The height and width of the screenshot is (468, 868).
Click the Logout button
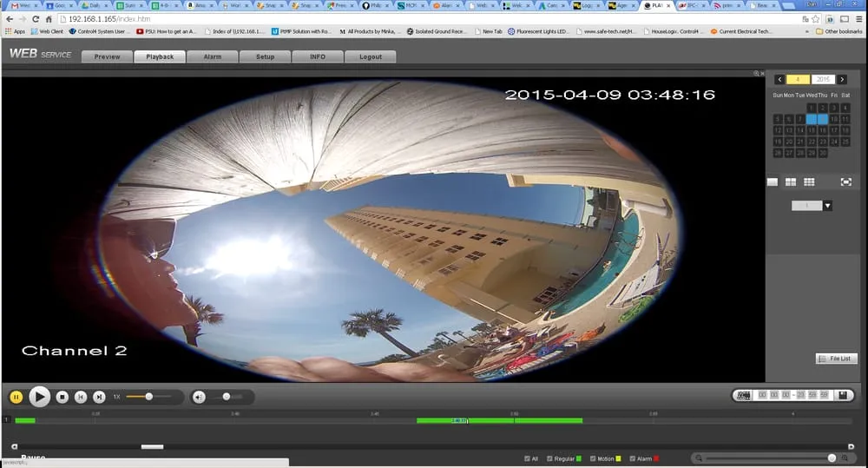[371, 57]
